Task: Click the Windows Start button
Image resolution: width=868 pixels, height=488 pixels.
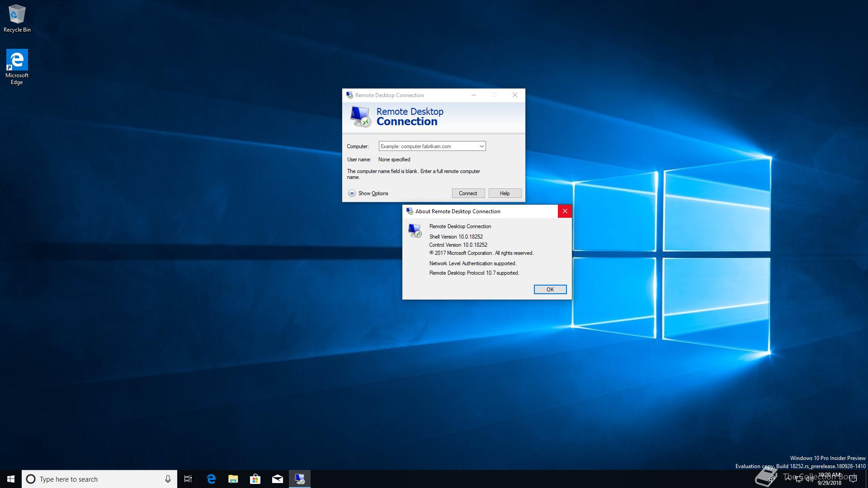Action: coord(11,479)
